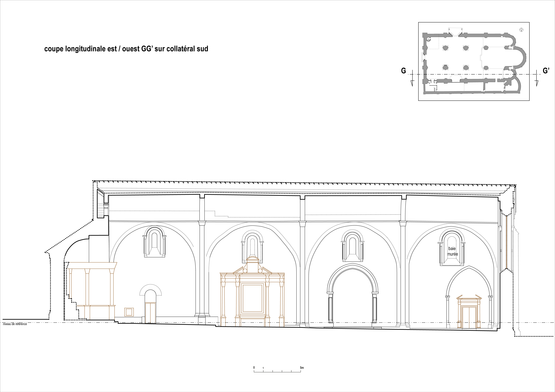
Task: Select the title "coupe longitudinale est / ouest GG' sur collatéral sud"
Action: [x=126, y=49]
